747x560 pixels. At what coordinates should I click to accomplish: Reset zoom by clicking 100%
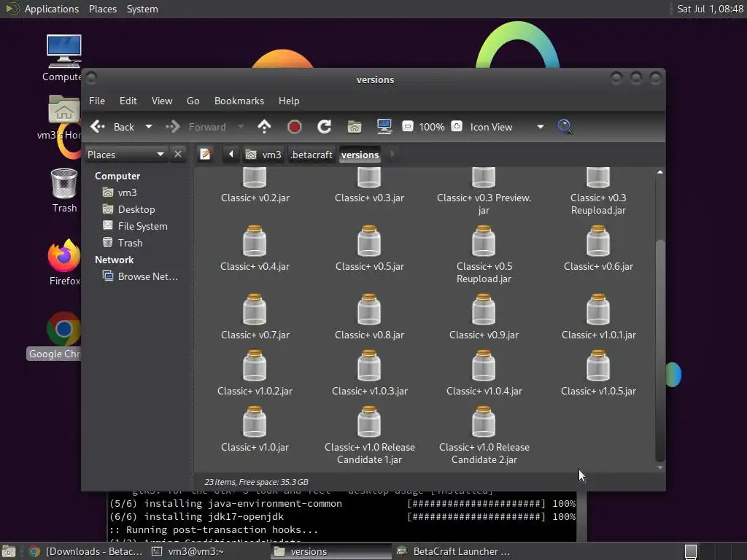click(432, 127)
